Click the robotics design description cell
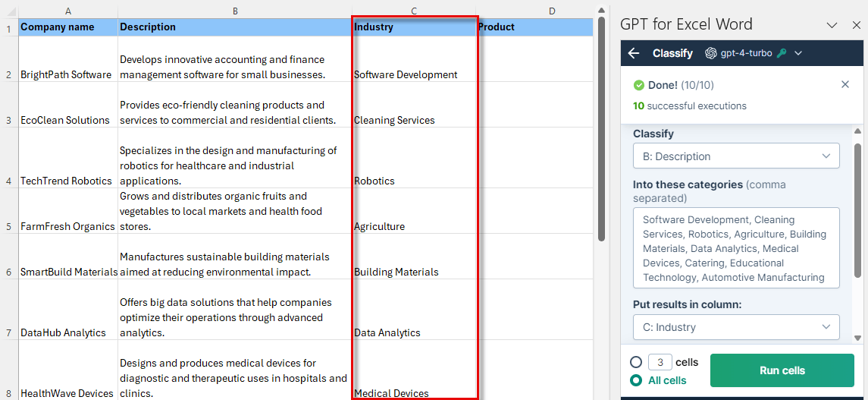Image resolution: width=868 pixels, height=400 pixels. pyautogui.click(x=235, y=158)
